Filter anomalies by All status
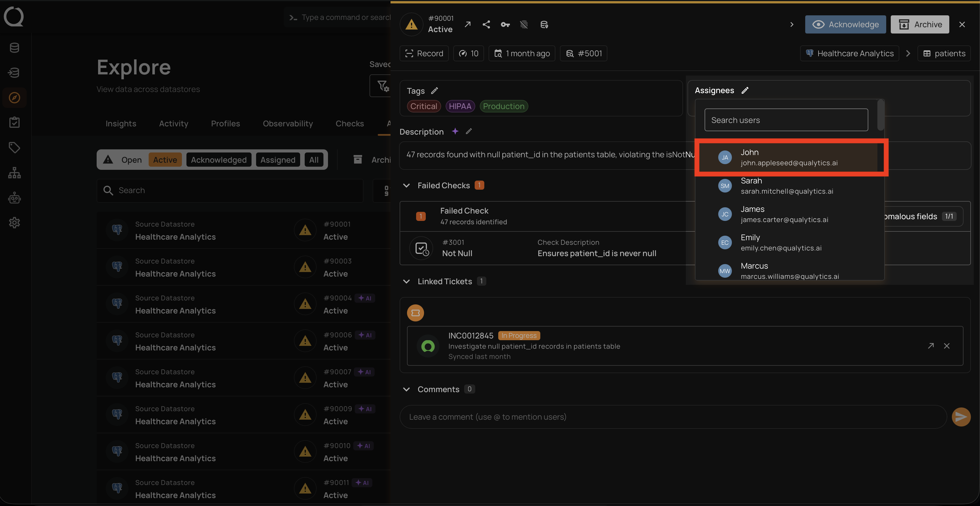Viewport: 980px width, 506px height. coord(314,160)
